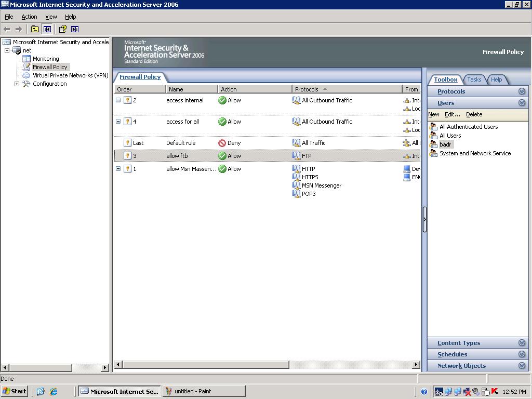The height and width of the screenshot is (399, 532).
Task: Click New in the Users toolbox
Action: (x=434, y=114)
